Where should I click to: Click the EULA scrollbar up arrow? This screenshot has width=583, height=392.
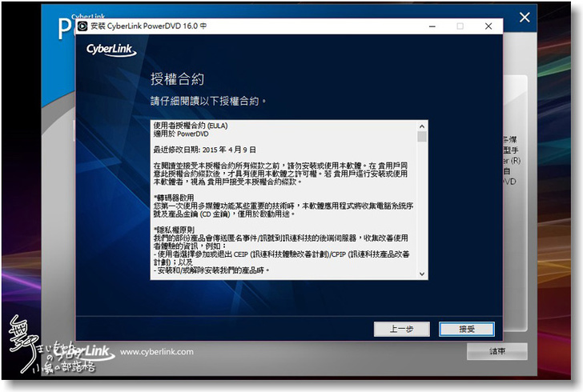coord(422,126)
